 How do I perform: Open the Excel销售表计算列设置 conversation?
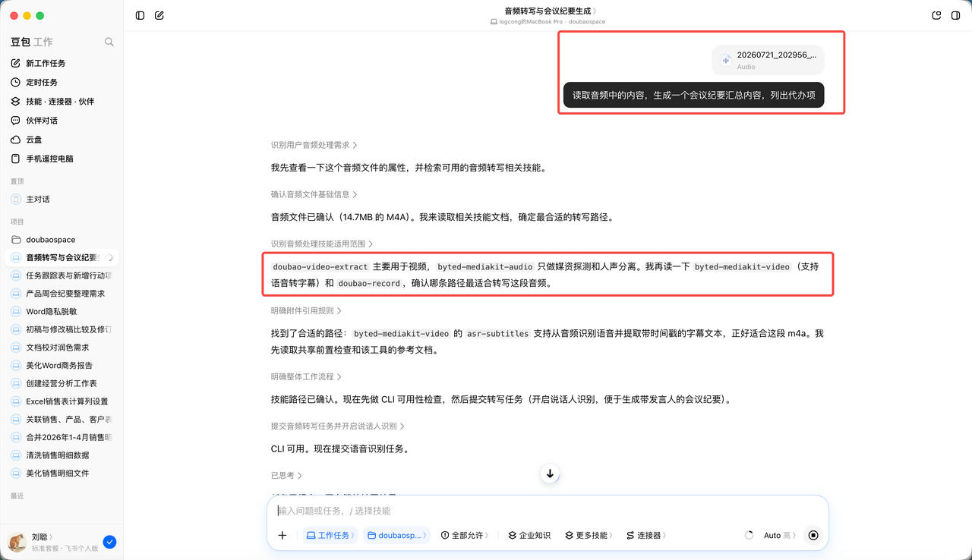point(62,401)
